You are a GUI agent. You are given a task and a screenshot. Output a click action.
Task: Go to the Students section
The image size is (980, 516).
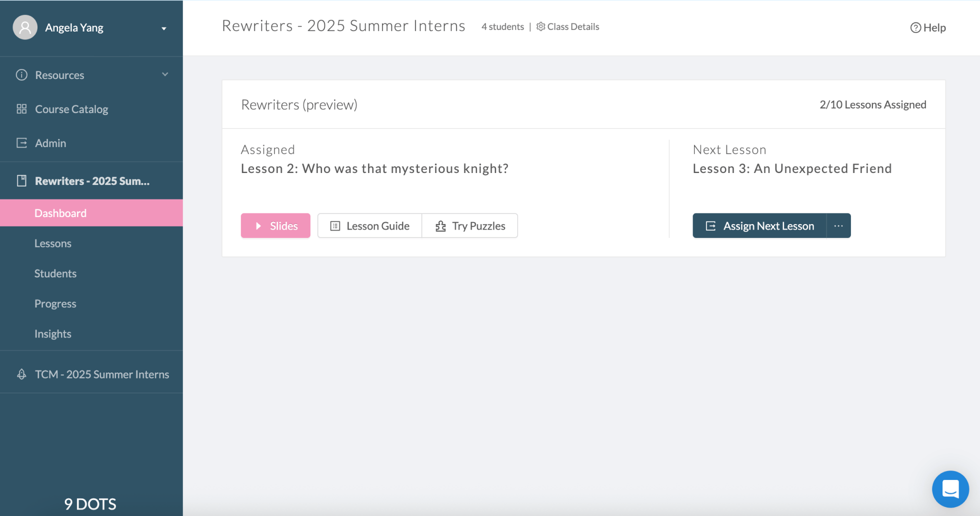pos(55,273)
